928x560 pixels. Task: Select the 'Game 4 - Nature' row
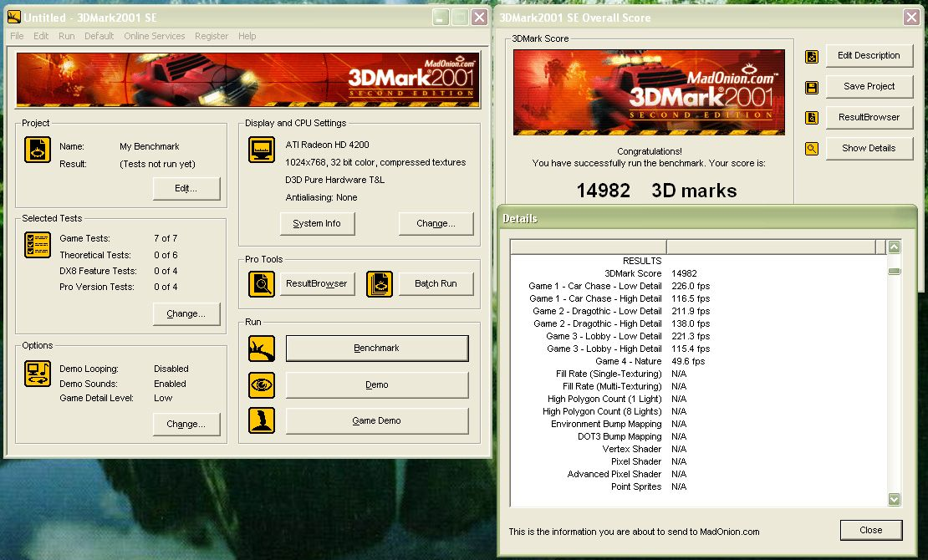pyautogui.click(x=698, y=361)
